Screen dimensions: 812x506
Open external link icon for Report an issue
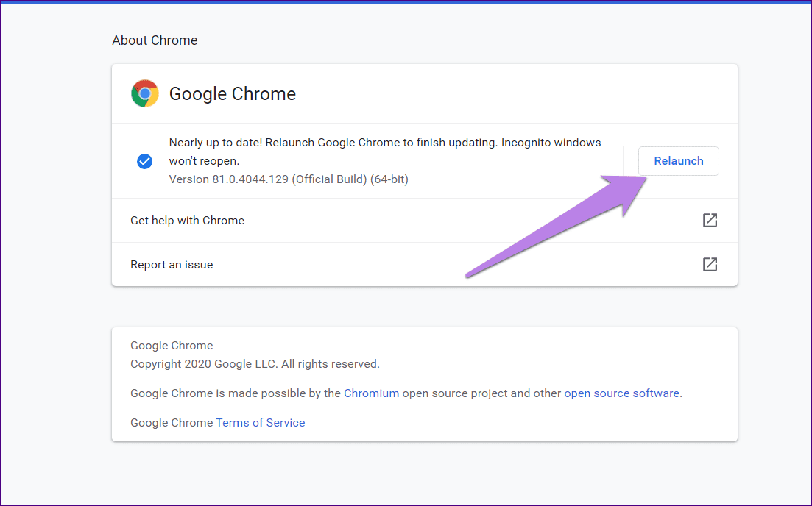[x=710, y=264]
